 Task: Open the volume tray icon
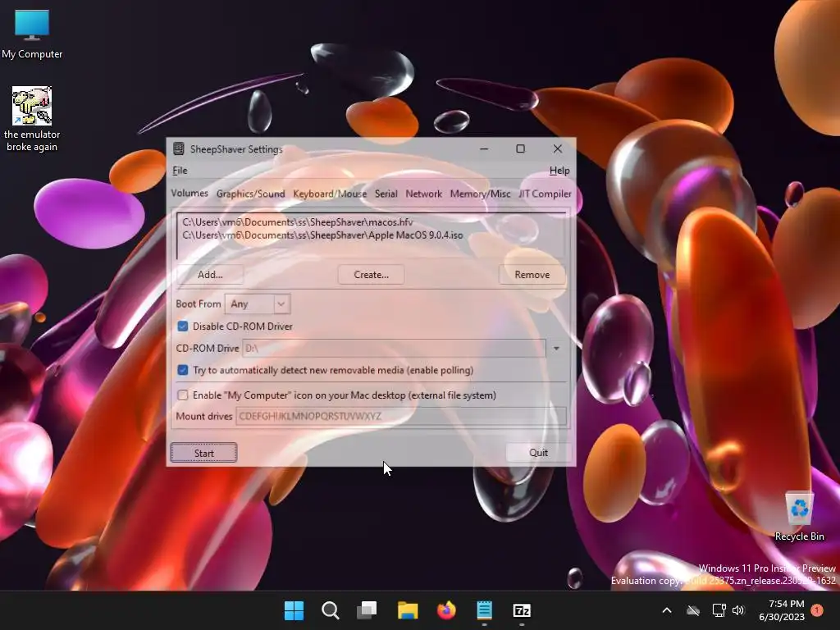point(738,610)
